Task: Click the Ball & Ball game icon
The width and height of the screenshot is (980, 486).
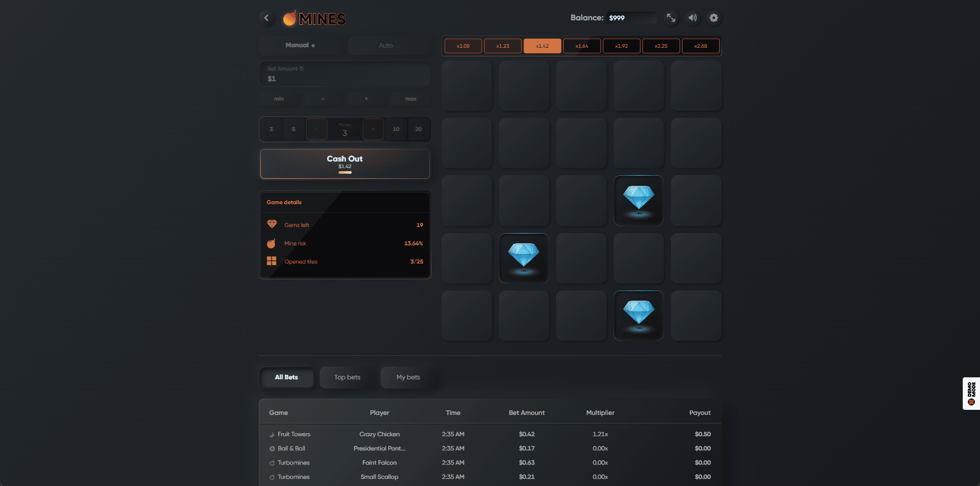Action: pyautogui.click(x=272, y=449)
